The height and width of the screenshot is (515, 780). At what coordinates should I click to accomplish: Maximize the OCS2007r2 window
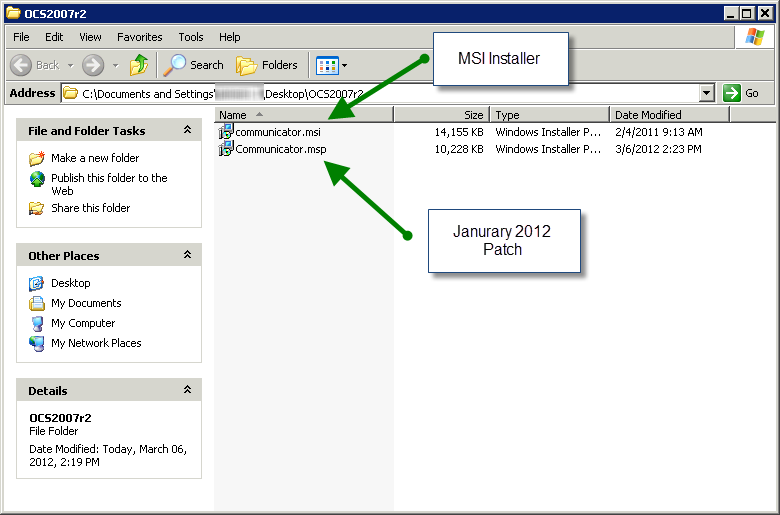pyautogui.click(x=747, y=13)
